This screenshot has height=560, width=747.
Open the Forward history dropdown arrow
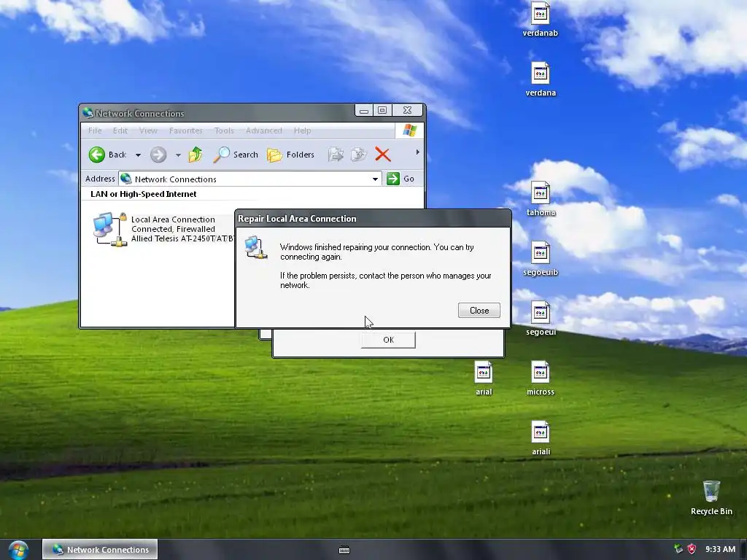pyautogui.click(x=178, y=155)
